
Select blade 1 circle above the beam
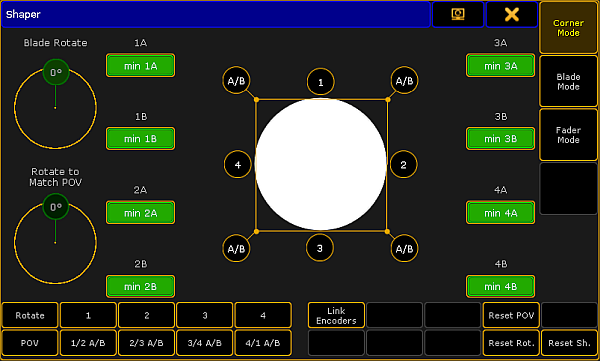pyautogui.click(x=320, y=82)
